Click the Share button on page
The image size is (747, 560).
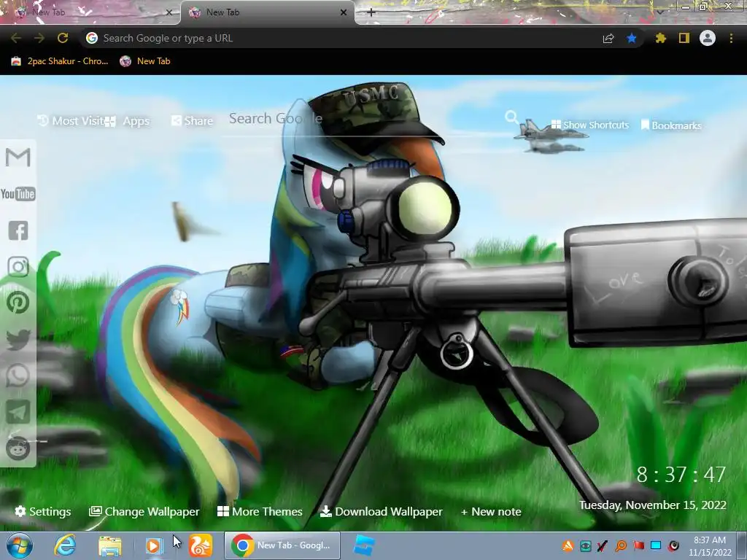tap(192, 121)
